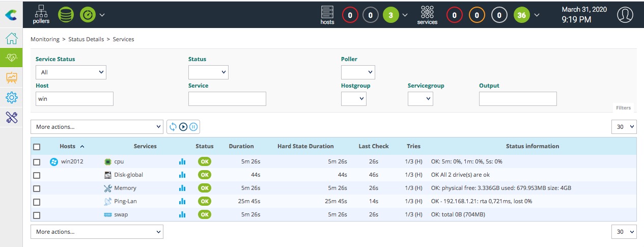Click Status Details in the breadcrumb
The image size is (644, 247).
click(x=86, y=39)
